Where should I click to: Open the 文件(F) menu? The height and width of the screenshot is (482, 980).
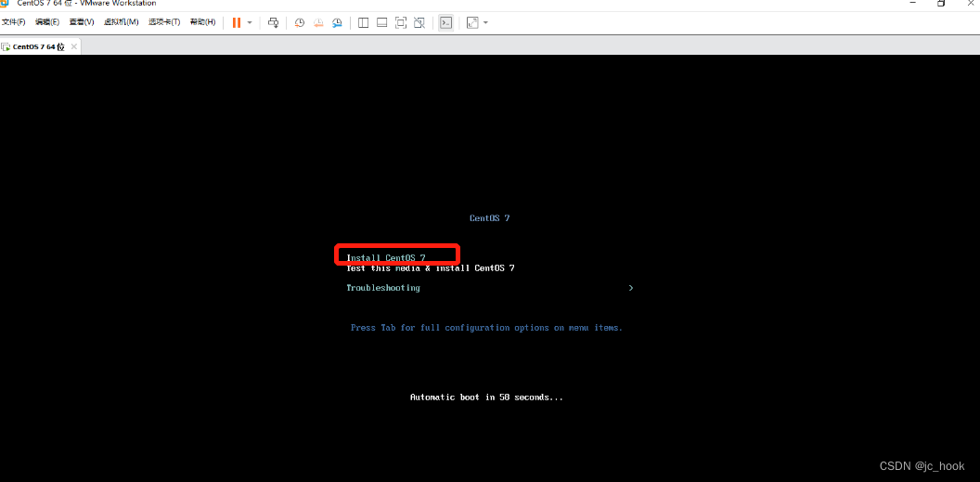coord(13,22)
